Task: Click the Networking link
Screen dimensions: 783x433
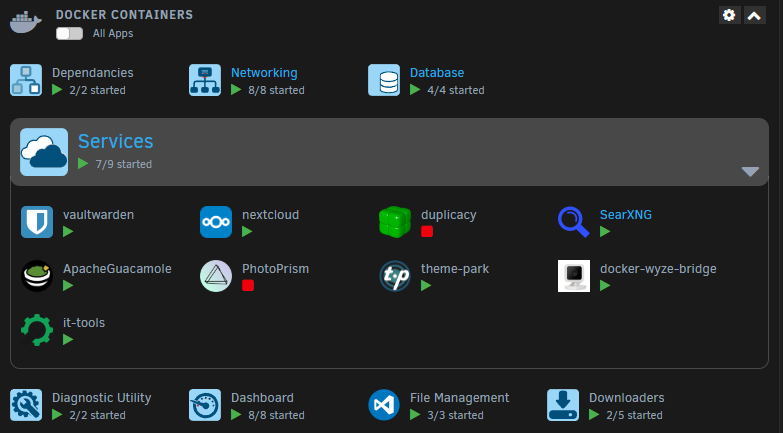Action: click(x=264, y=73)
